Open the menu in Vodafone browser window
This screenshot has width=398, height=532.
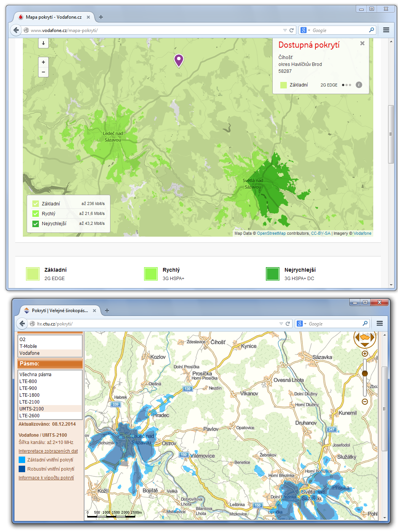[x=386, y=30]
